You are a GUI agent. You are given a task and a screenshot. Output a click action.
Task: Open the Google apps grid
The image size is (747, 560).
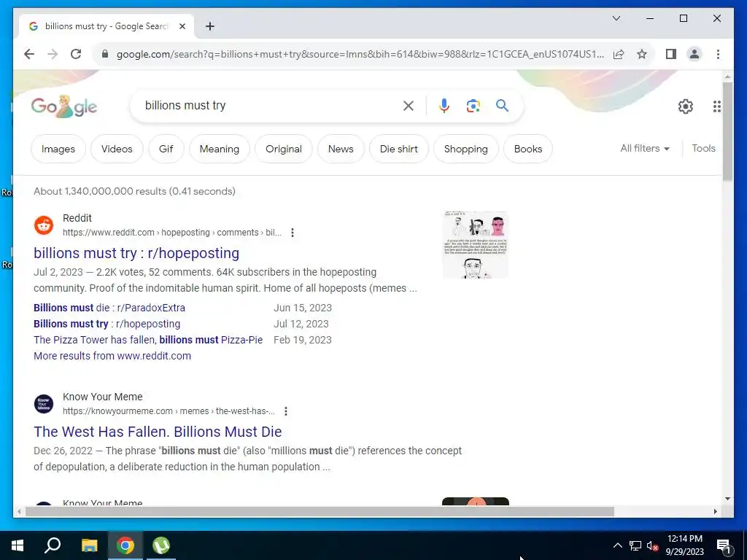(716, 106)
